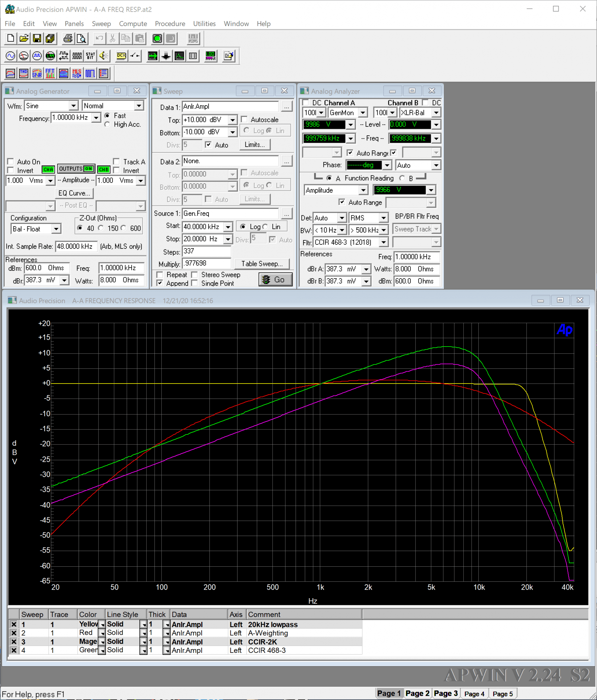The height and width of the screenshot is (700, 597).
Task: Click the Go sweep button
Action: click(275, 280)
